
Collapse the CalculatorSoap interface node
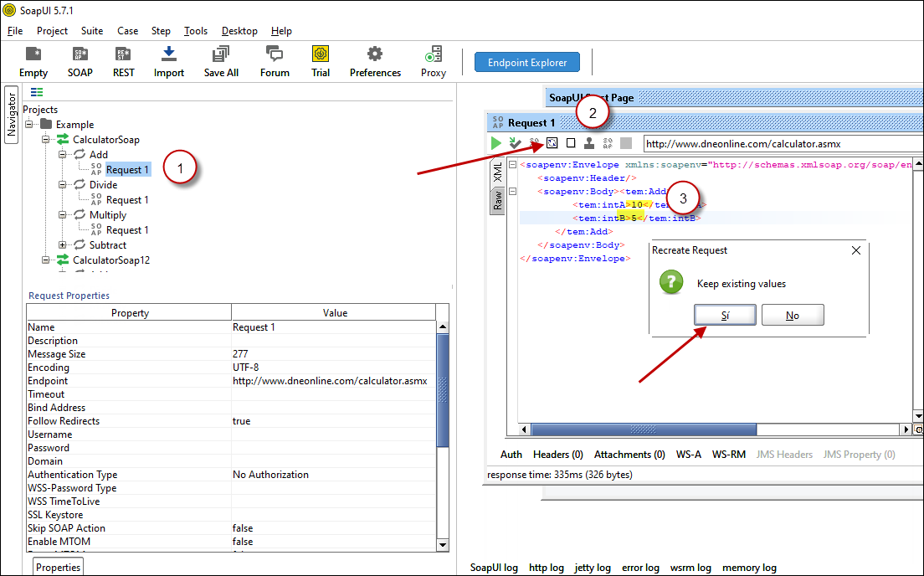(x=45, y=139)
